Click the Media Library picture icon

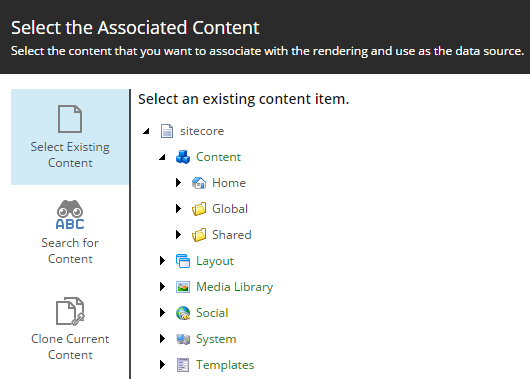click(x=183, y=287)
